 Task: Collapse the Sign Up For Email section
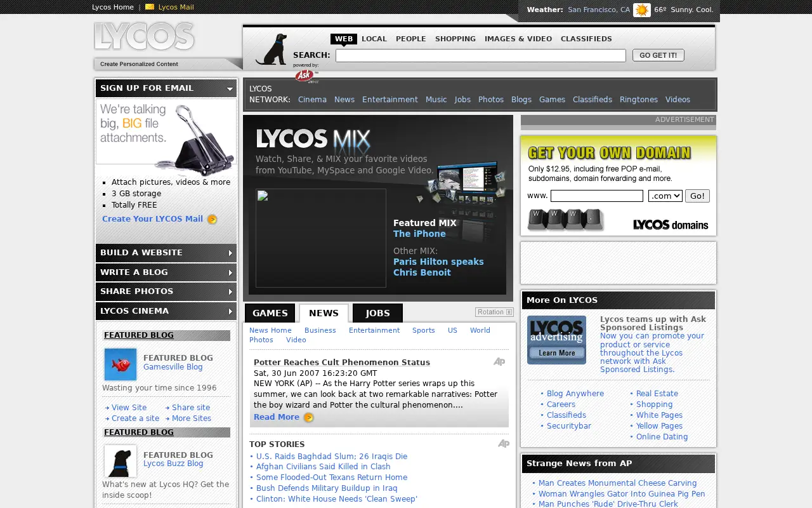point(166,88)
